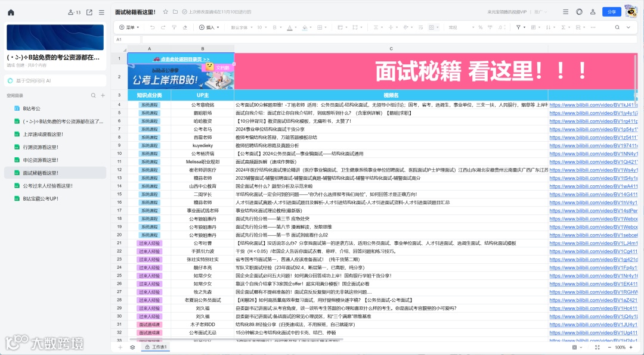The image size is (644, 355).
Task: Open the toolbar search magnifier
Action: (617, 27)
